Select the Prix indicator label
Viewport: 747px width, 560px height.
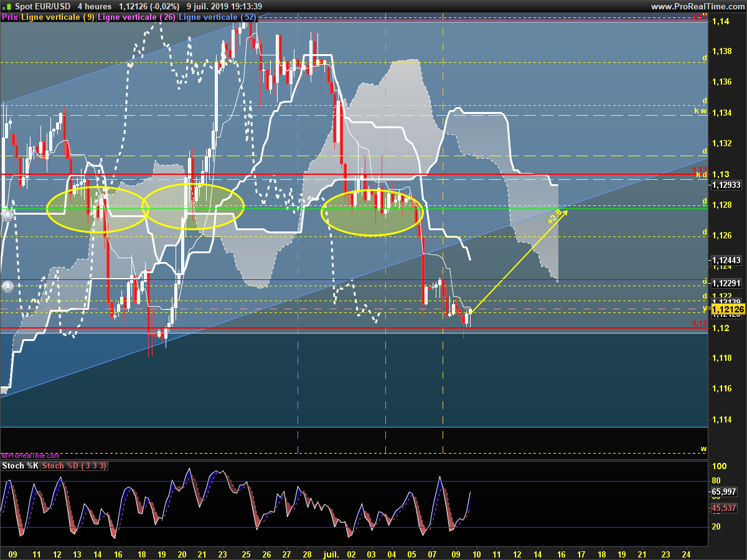pos(9,17)
